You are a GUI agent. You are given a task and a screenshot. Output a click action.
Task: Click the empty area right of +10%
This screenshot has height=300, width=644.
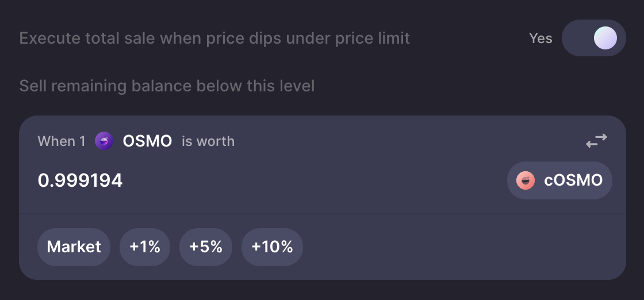click(x=464, y=247)
